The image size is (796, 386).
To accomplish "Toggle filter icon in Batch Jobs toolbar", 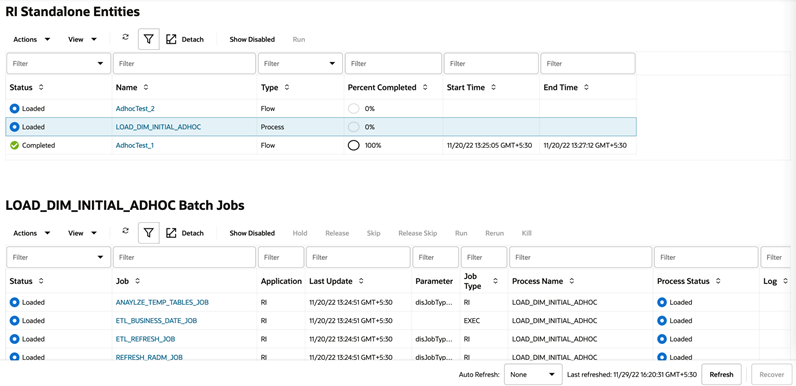I will tap(149, 233).
